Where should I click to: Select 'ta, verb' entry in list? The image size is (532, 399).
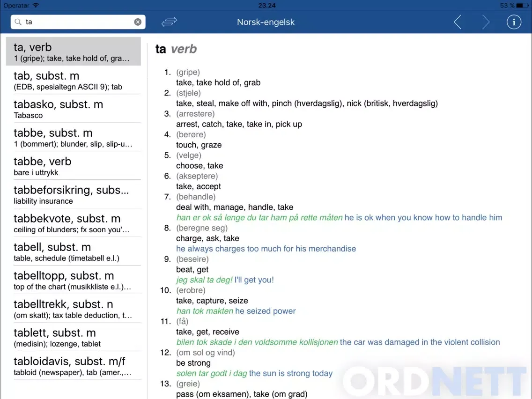pyautogui.click(x=73, y=51)
